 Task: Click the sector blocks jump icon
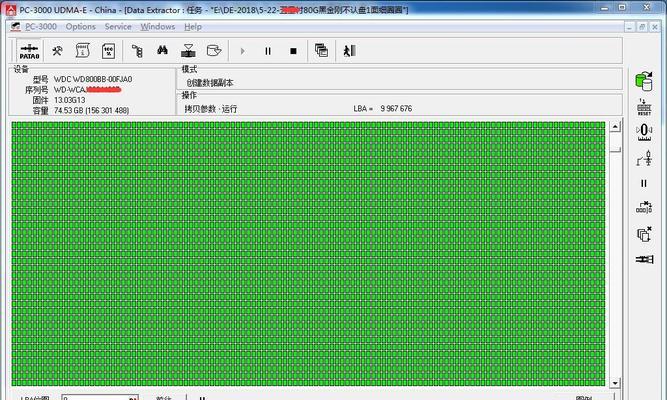click(x=644, y=208)
